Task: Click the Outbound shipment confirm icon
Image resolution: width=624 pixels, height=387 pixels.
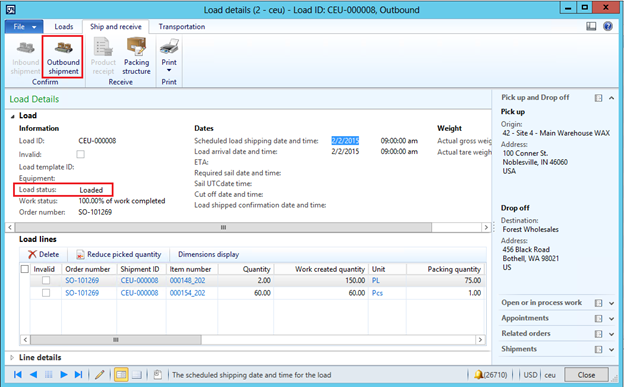Action: (63, 48)
